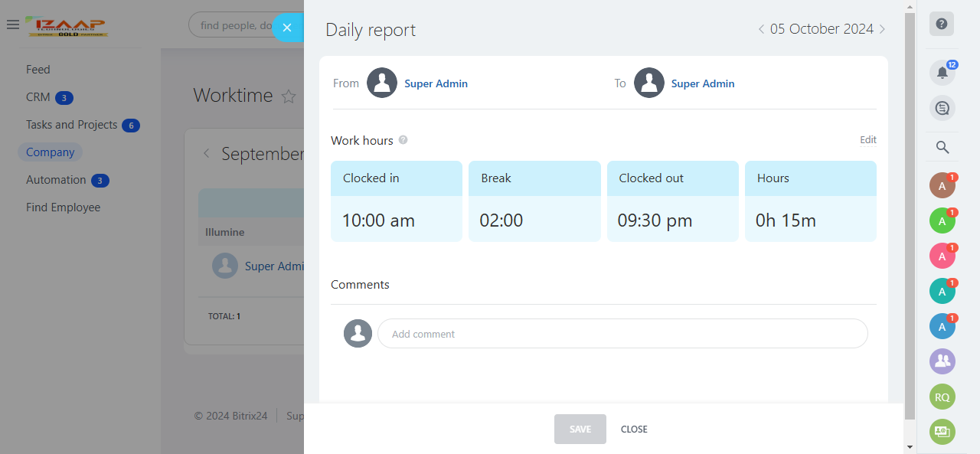Viewport: 980px width, 454px height.
Task: Open Feed in left menu
Action: pyautogui.click(x=38, y=70)
